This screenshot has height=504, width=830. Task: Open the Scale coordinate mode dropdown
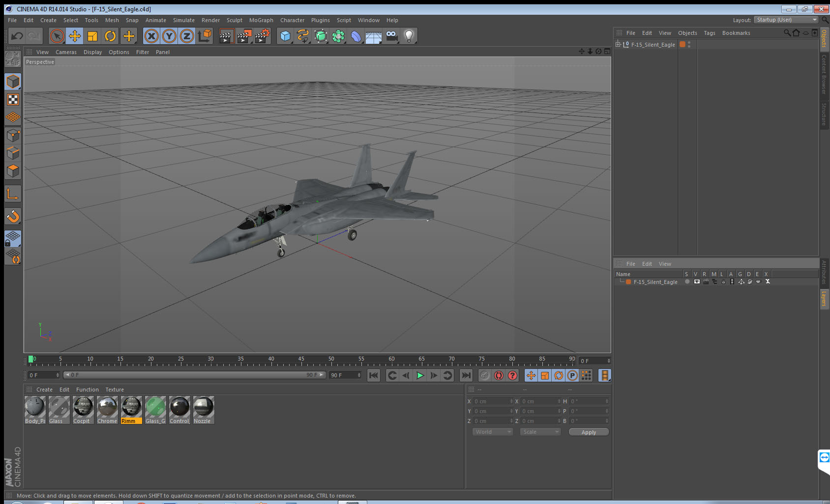point(540,432)
